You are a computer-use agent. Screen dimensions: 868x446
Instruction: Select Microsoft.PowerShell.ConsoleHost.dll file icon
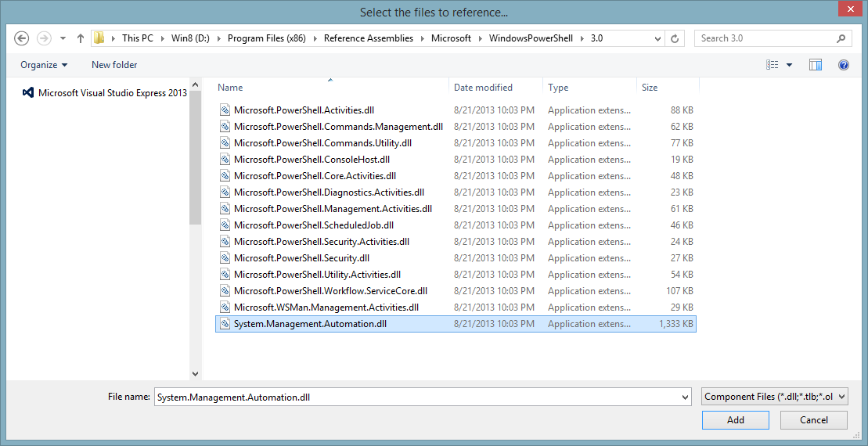225,160
